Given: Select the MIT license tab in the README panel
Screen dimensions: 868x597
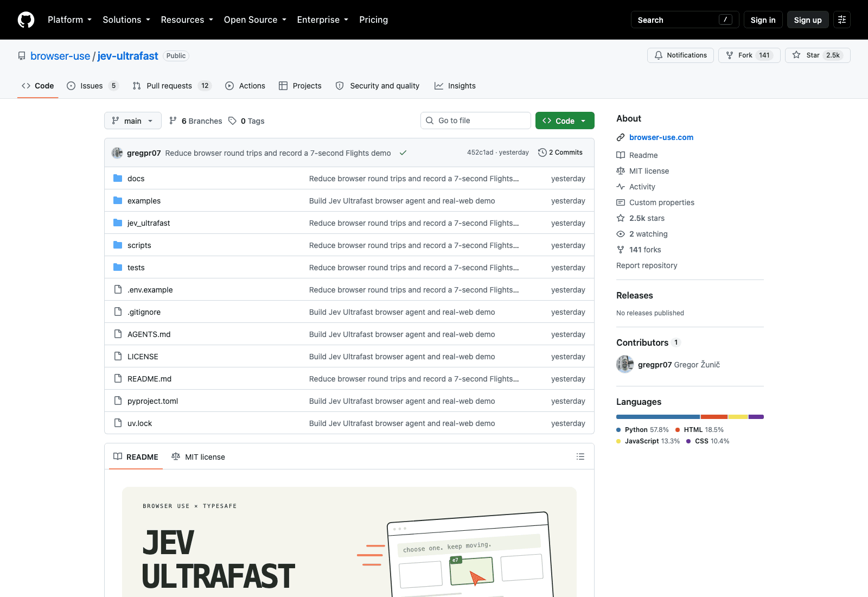Looking at the screenshot, I should (198, 457).
